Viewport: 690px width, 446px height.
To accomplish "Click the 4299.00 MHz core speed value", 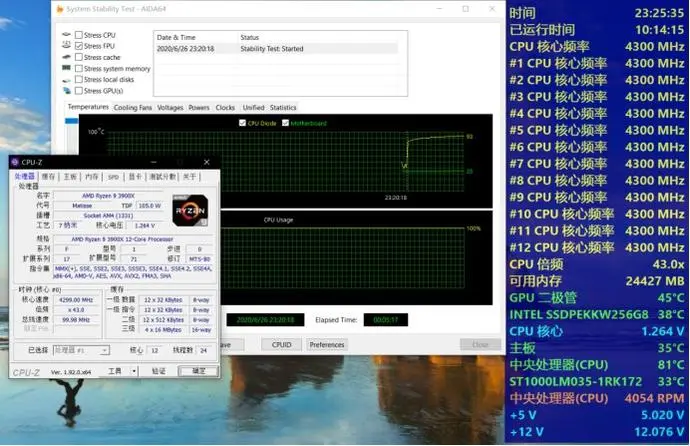I will pyautogui.click(x=76, y=300).
